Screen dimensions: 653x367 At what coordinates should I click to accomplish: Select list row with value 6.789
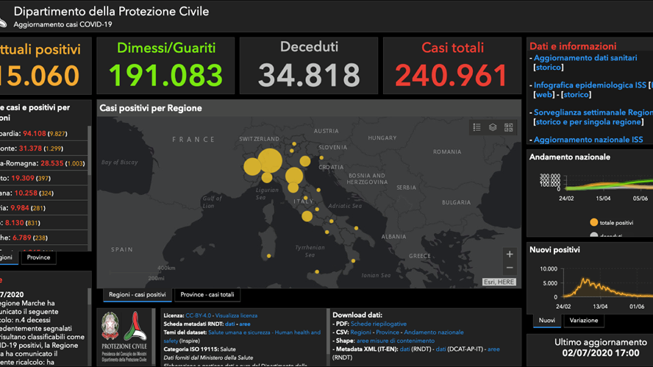[x=44, y=238]
